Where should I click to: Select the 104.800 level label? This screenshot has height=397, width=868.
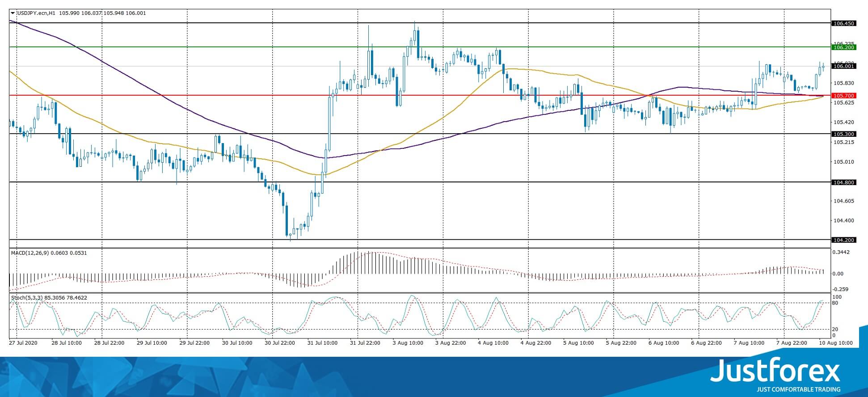point(844,182)
